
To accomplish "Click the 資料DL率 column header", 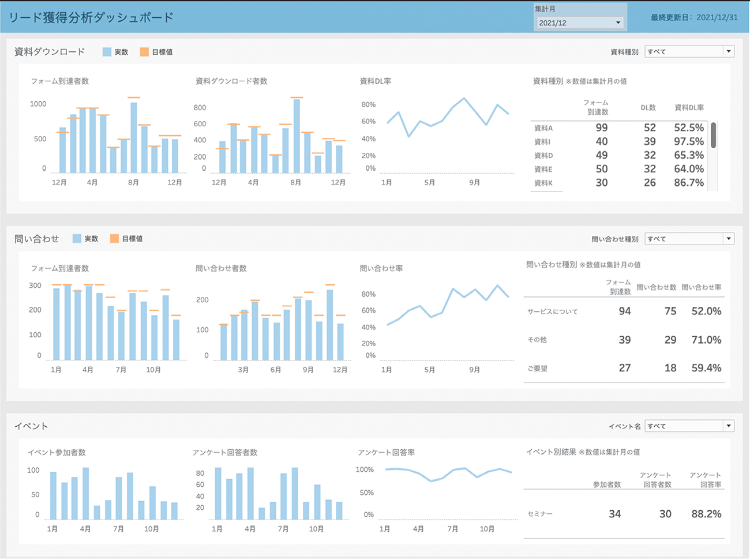I will (689, 108).
